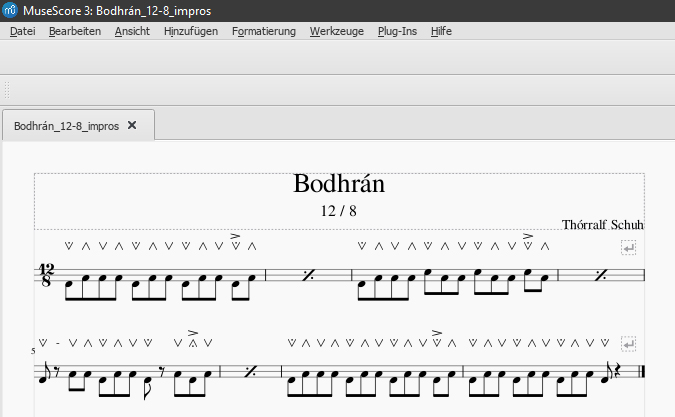Image resolution: width=675 pixels, height=417 pixels.
Task: Open the Bearbeiten menu
Action: pos(74,31)
